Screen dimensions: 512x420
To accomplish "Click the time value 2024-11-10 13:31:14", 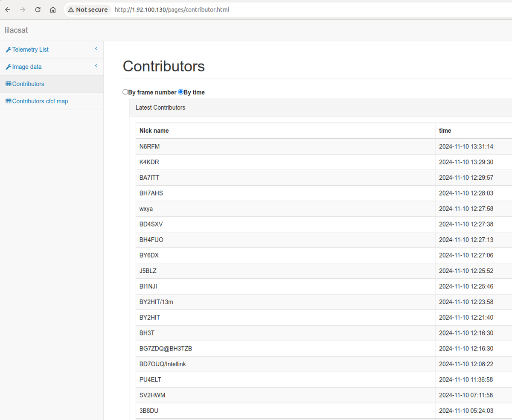I will (466, 146).
